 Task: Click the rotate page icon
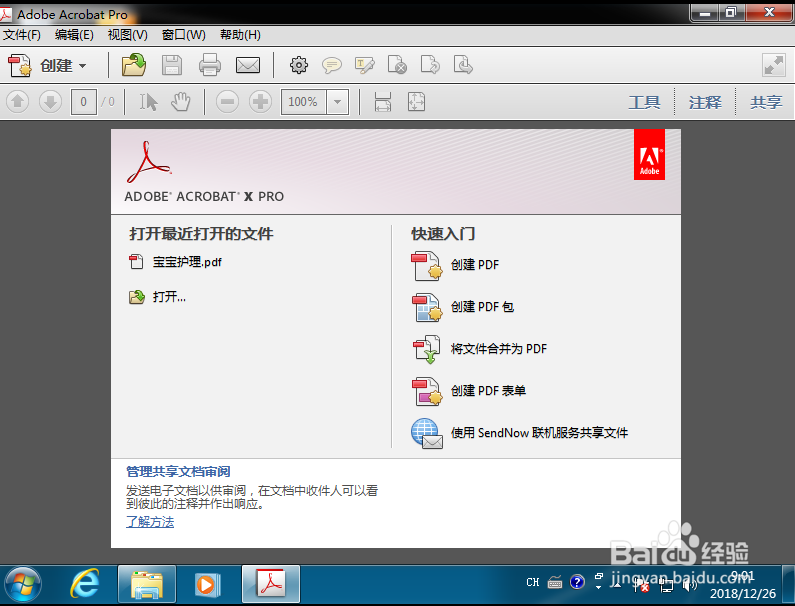(430, 65)
